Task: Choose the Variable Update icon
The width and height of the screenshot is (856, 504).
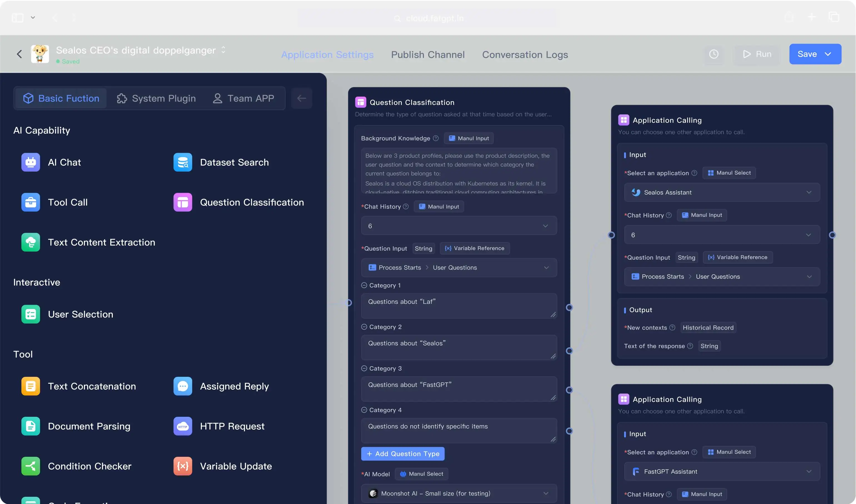Action: click(183, 467)
